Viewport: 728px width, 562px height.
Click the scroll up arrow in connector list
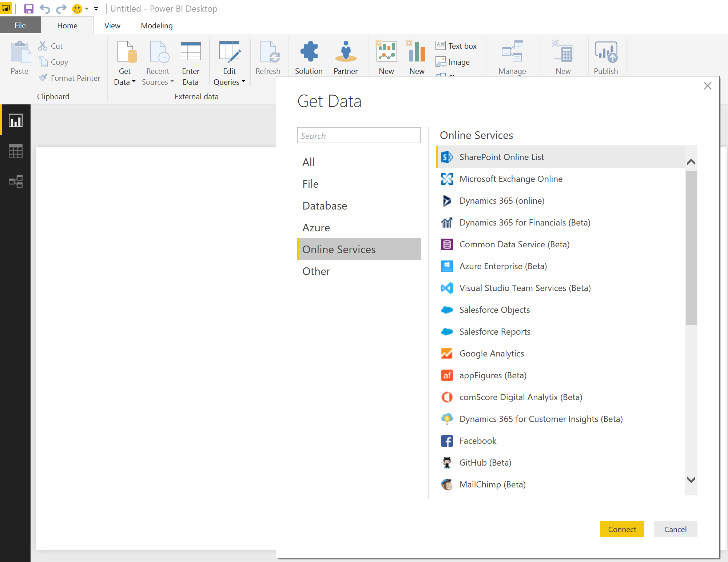tap(691, 162)
